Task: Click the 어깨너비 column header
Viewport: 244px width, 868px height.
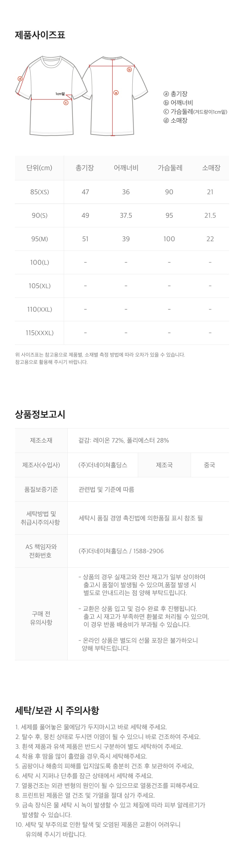Action: [126, 168]
